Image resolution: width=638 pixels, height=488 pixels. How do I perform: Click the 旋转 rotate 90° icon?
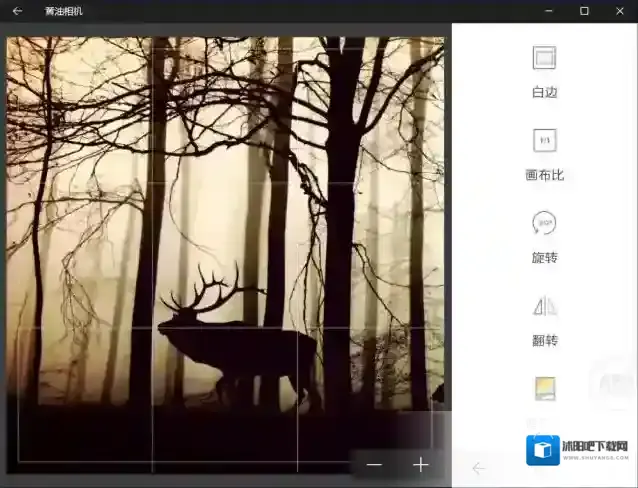[544, 223]
